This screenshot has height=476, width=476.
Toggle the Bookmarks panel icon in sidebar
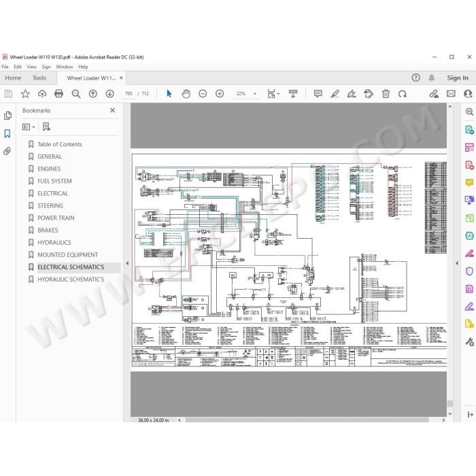tap(7, 133)
